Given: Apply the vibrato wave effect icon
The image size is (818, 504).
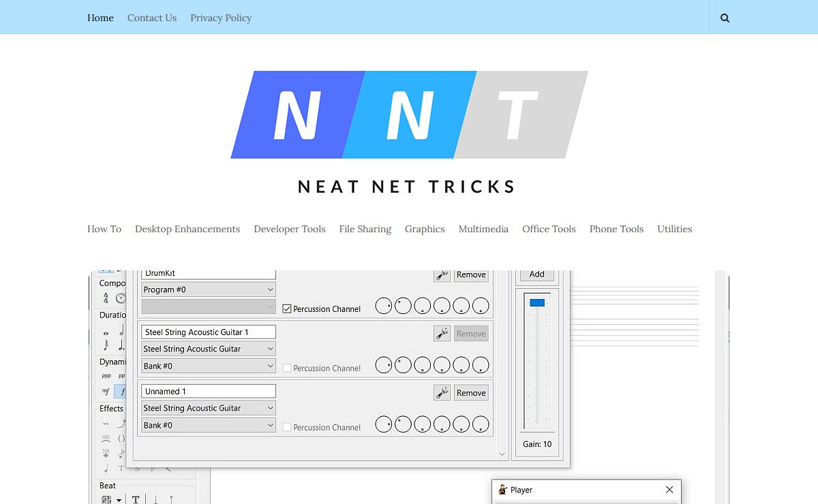Looking at the screenshot, I should click(x=106, y=424).
